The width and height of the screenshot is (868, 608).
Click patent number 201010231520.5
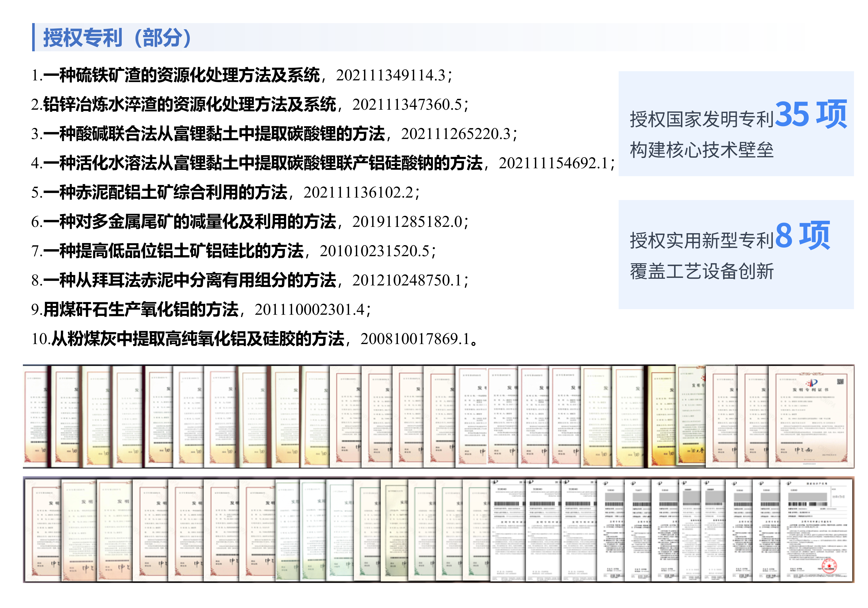[x=375, y=251]
